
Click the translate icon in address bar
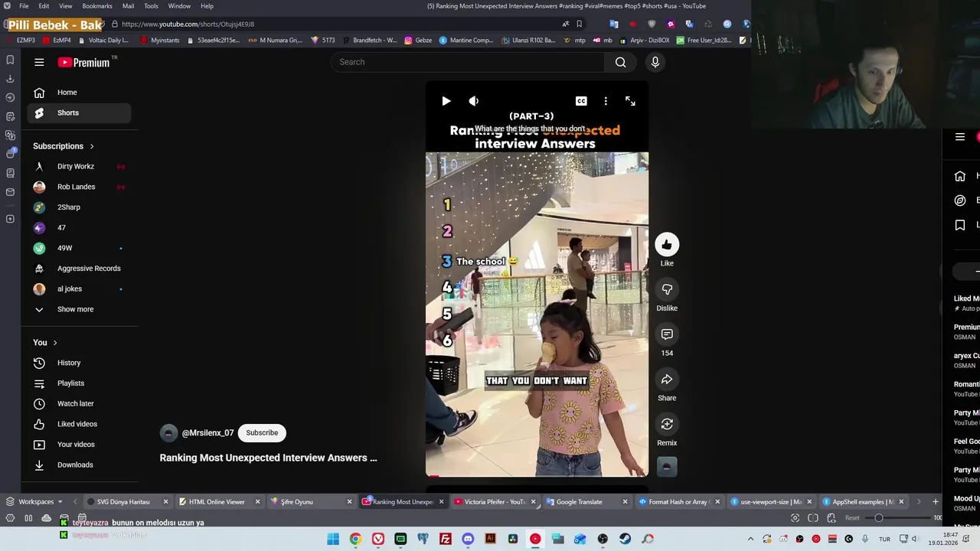[x=566, y=24]
